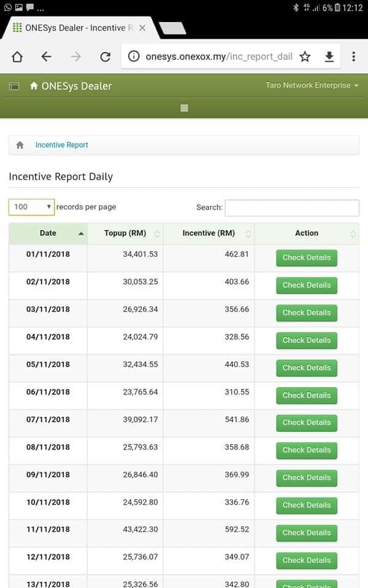368x588 pixels.
Task: Go back with the browser back arrow
Action: (x=46, y=56)
